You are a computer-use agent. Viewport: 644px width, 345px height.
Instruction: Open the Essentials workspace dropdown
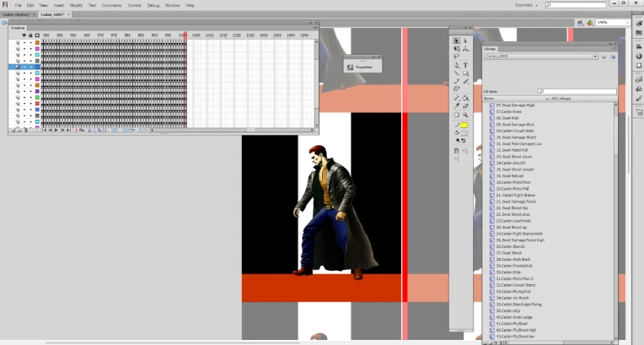527,5
